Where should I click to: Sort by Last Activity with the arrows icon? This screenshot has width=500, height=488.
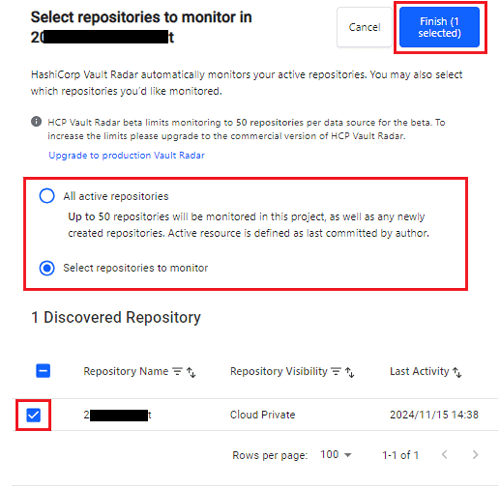(457, 372)
